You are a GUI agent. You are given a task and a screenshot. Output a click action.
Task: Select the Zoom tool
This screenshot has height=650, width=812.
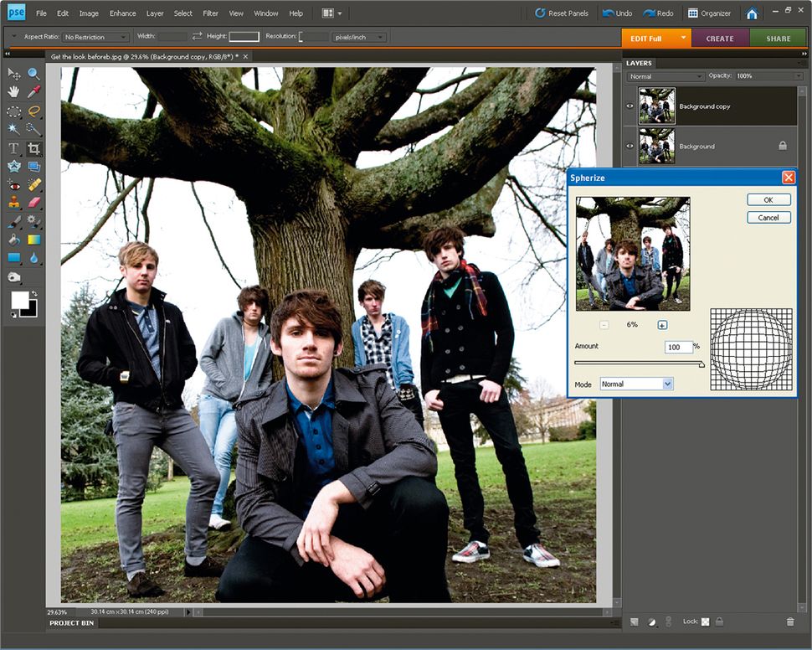(33, 75)
